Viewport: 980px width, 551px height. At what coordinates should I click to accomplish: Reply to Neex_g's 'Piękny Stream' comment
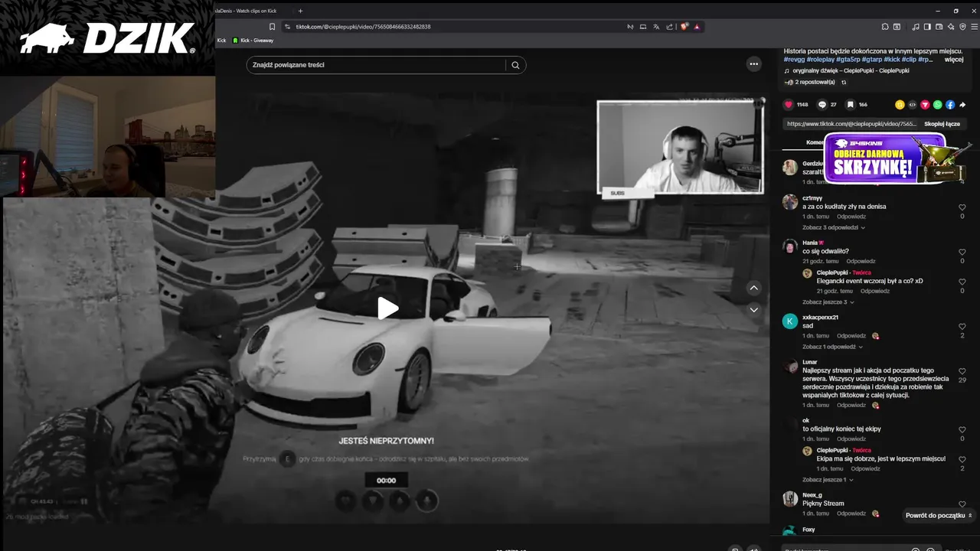point(851,514)
